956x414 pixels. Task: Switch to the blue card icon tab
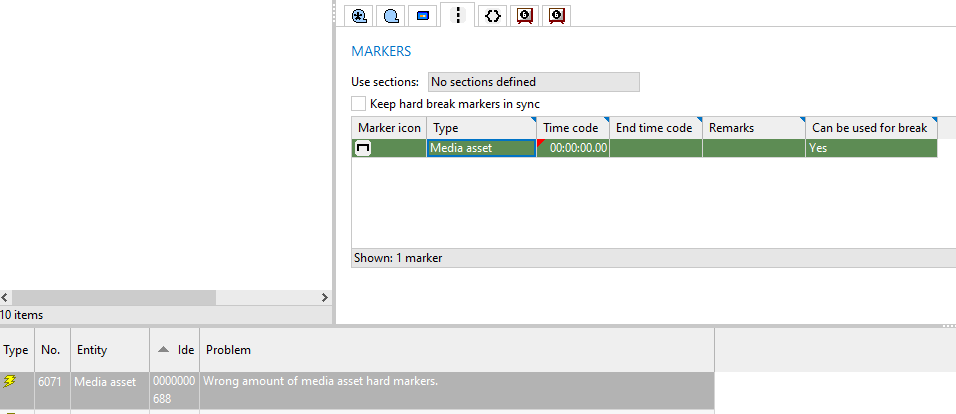pyautogui.click(x=423, y=15)
